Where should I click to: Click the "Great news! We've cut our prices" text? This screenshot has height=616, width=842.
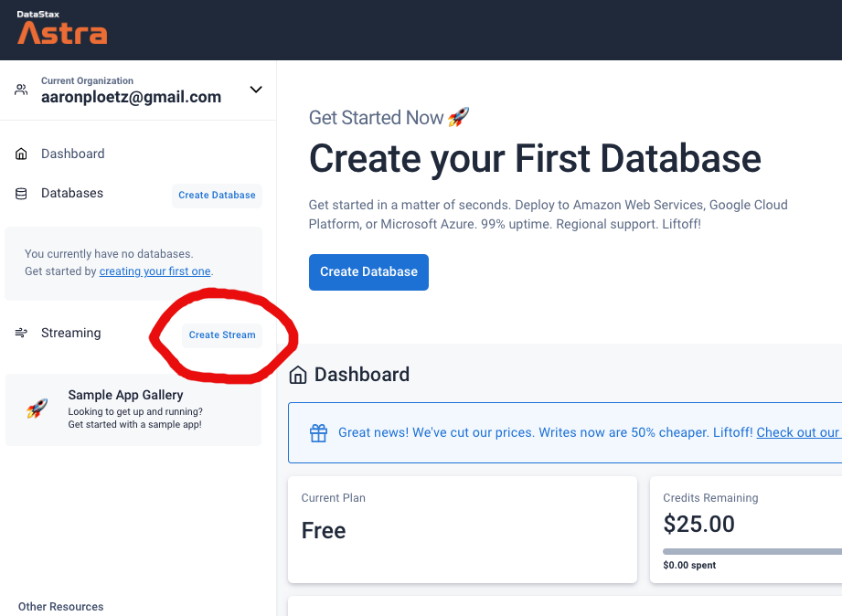pyautogui.click(x=436, y=432)
